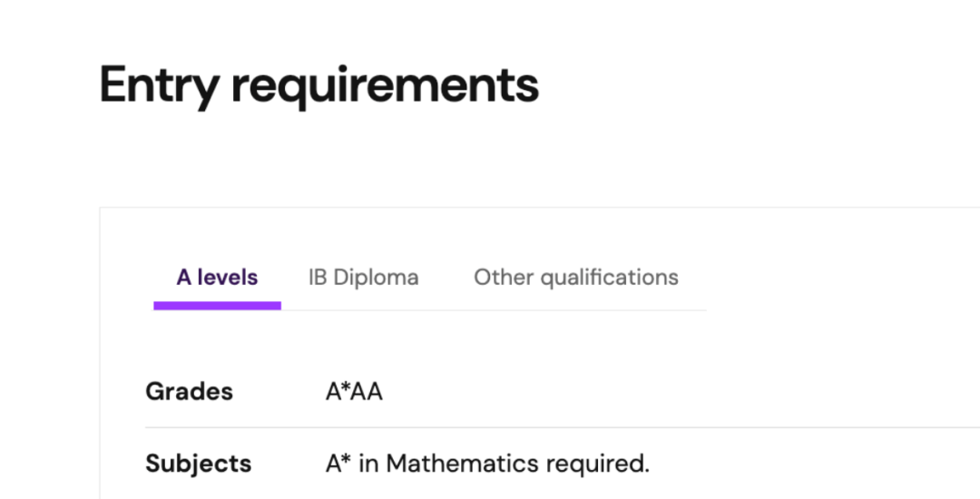The image size is (980, 499).
Task: Click the "A*" at start of Subjects text
Action: pos(338,464)
